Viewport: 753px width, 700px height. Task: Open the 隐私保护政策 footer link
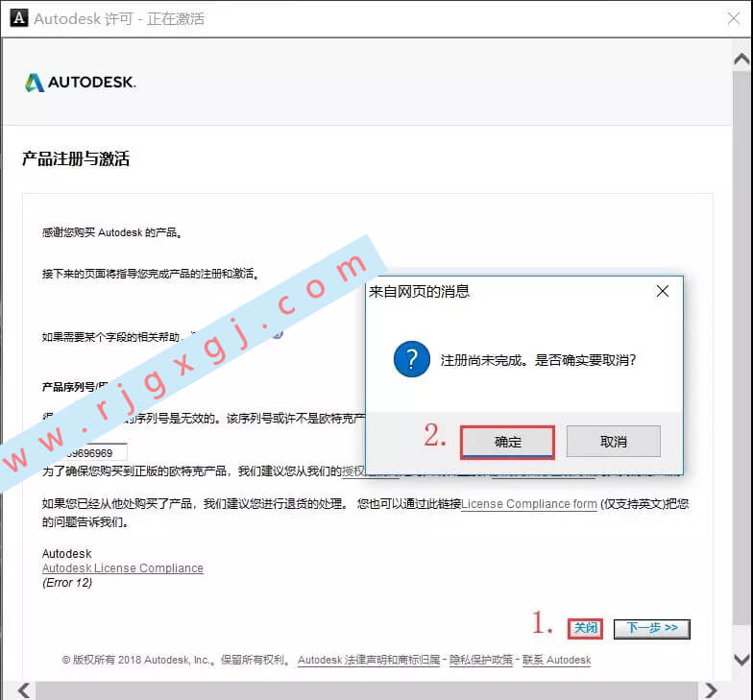[x=481, y=661]
